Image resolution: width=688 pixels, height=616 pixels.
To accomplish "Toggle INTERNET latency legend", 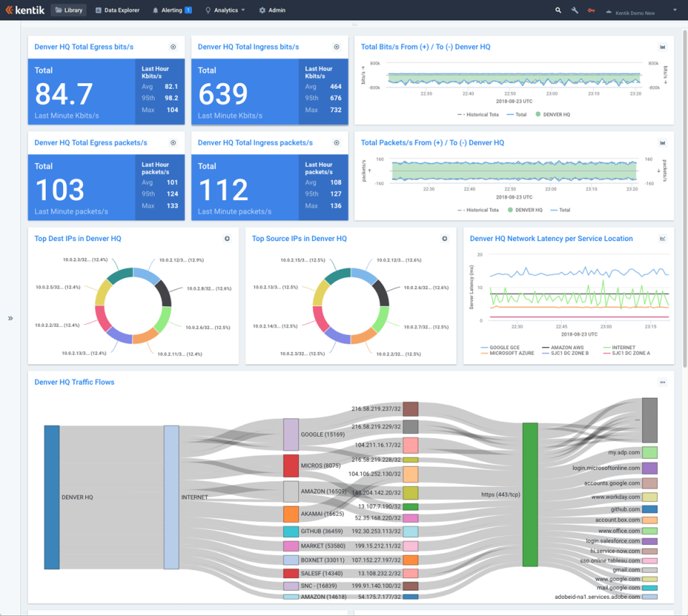I will 619,347.
